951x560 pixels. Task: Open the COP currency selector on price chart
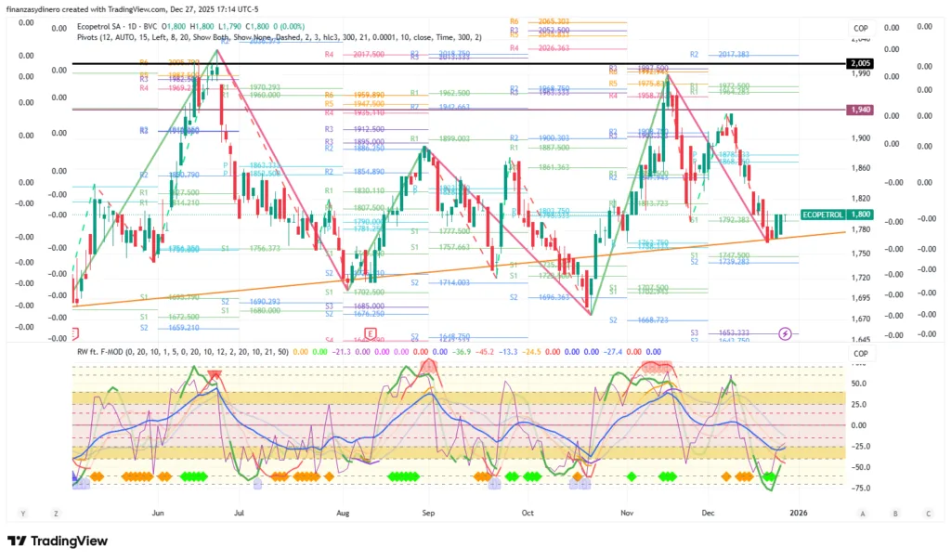pyautogui.click(x=860, y=29)
